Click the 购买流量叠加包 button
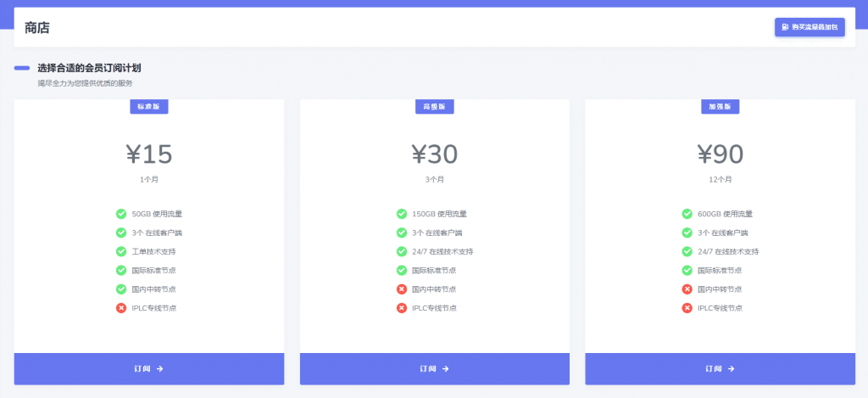The height and width of the screenshot is (398, 868). [810, 27]
